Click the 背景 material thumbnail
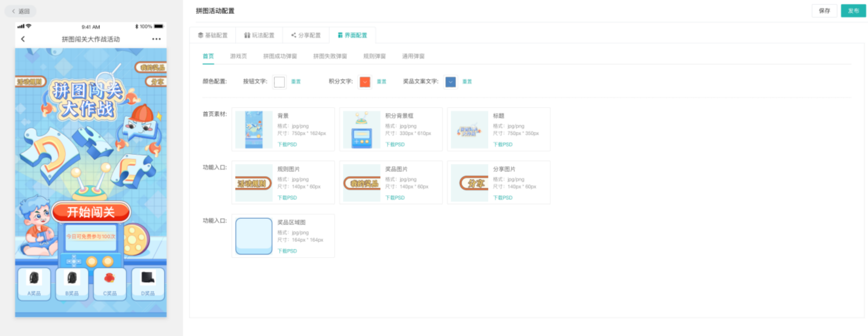 coord(254,130)
